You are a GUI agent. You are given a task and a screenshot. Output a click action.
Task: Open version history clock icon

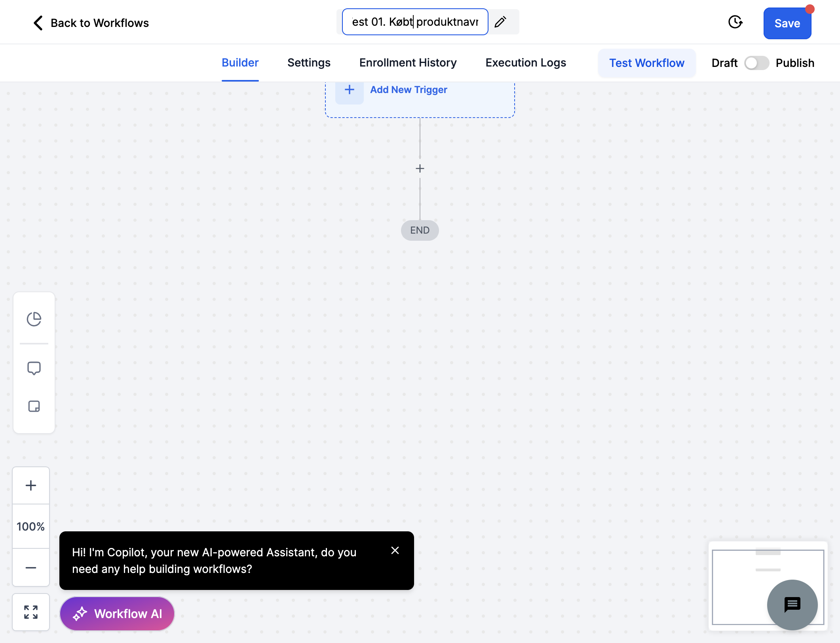[735, 22]
